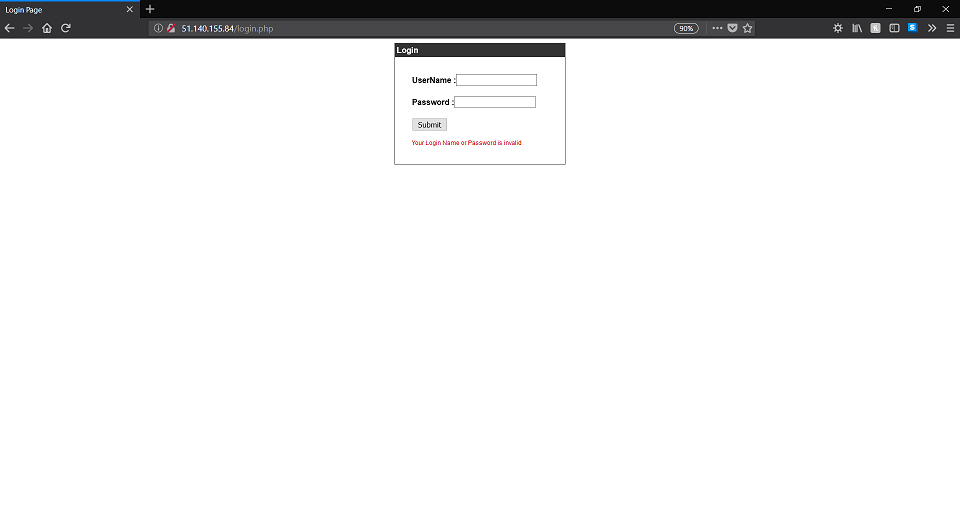
Task: Open the Library bookmarks and history
Action: pyautogui.click(x=857, y=28)
